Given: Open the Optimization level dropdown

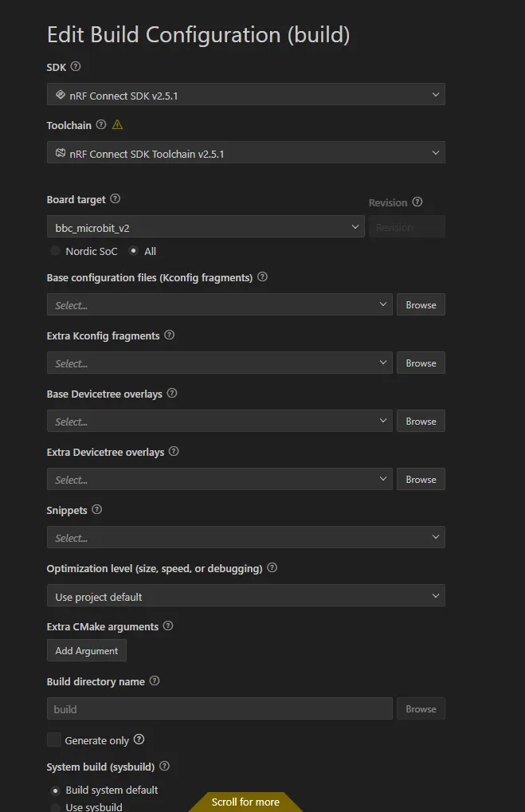Looking at the screenshot, I should (245, 596).
